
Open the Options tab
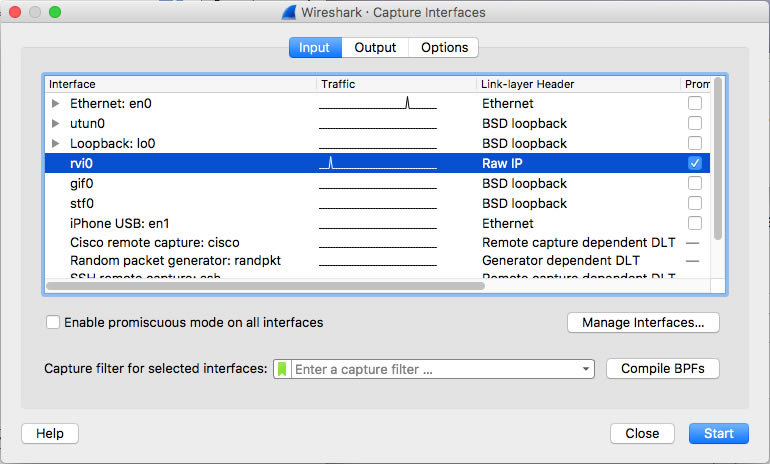(x=444, y=48)
